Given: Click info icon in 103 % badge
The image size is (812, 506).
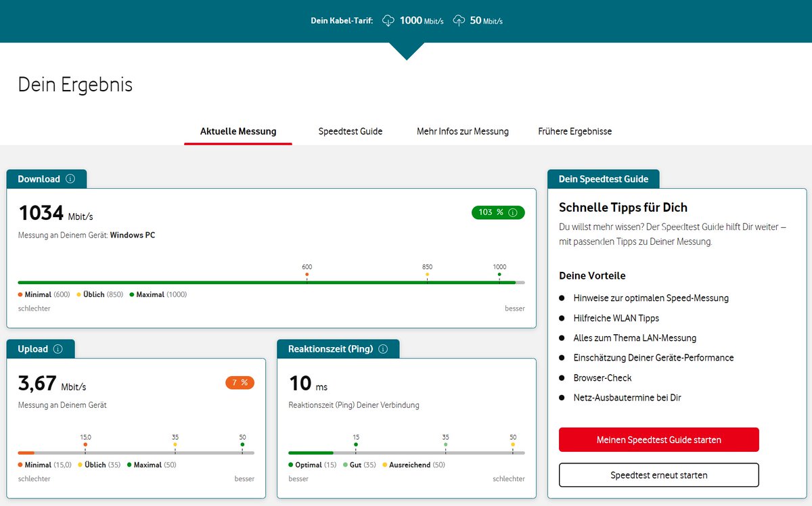Looking at the screenshot, I should (512, 212).
